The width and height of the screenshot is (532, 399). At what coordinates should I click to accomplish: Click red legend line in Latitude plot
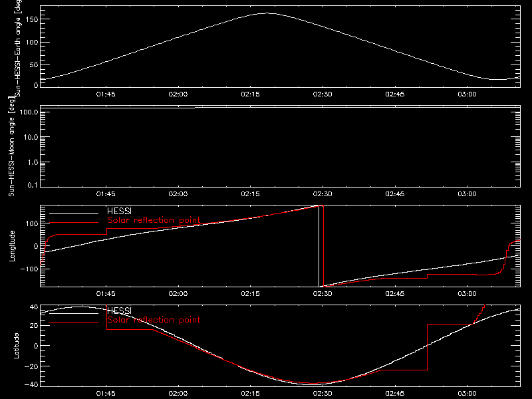pyautogui.click(x=74, y=323)
